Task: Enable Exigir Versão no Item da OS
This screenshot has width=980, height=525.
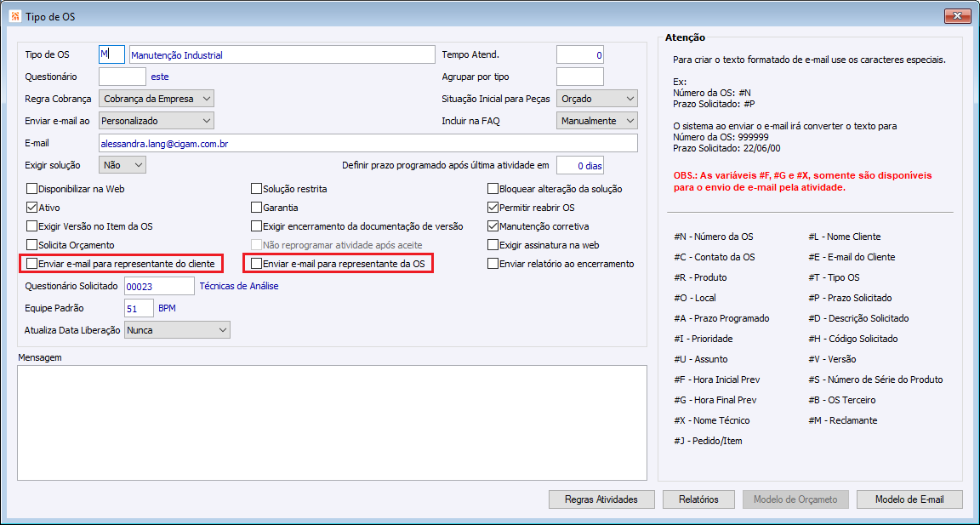Action: pyautogui.click(x=31, y=225)
